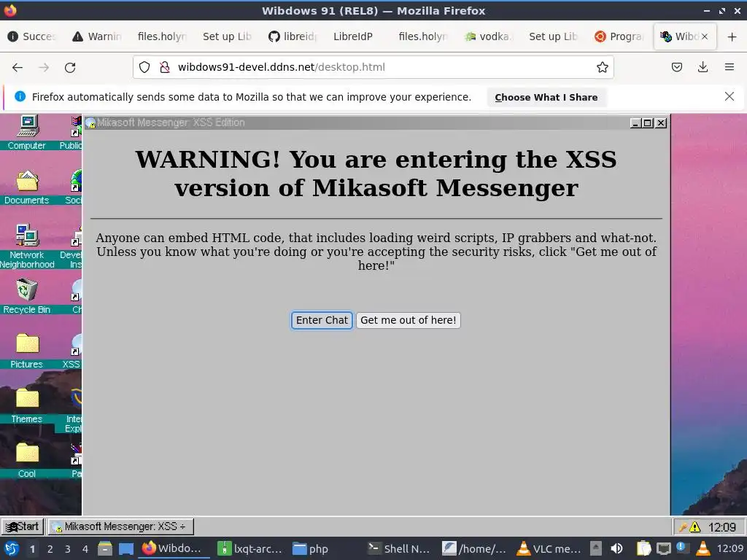Focus the URL address bar
The image size is (747, 560).
click(x=373, y=67)
